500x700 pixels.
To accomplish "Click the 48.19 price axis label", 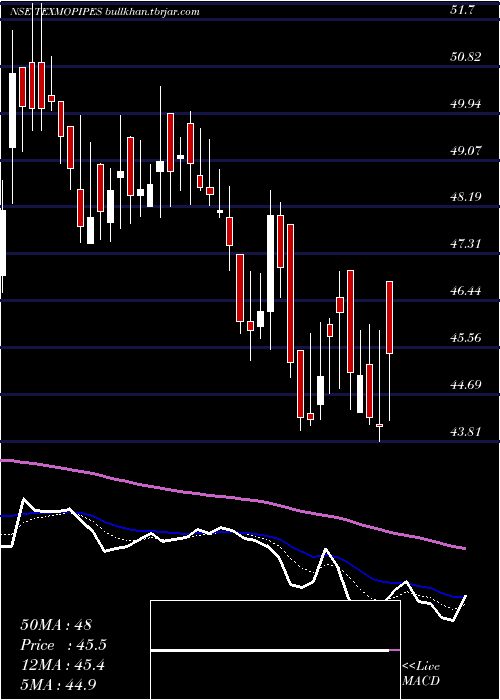I will pos(466,197).
